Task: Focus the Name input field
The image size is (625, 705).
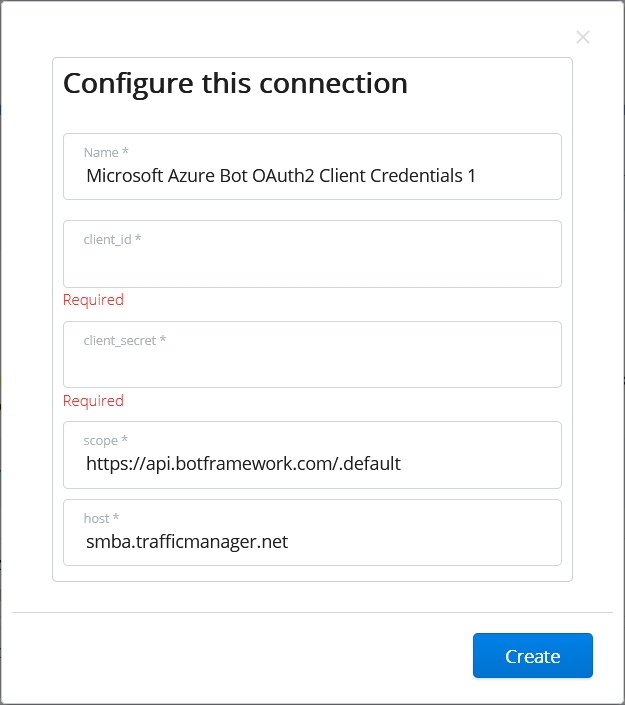Action: point(312,176)
